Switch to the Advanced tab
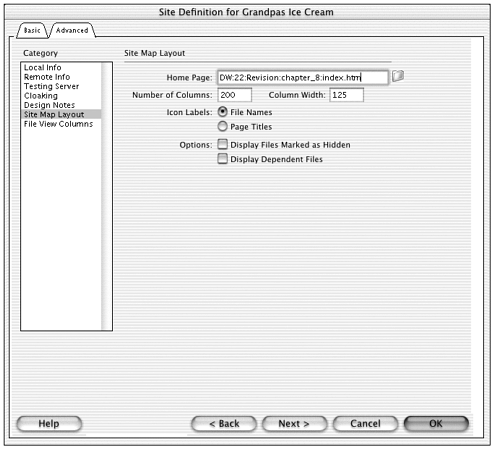This screenshot has width=495, height=449. click(72, 30)
